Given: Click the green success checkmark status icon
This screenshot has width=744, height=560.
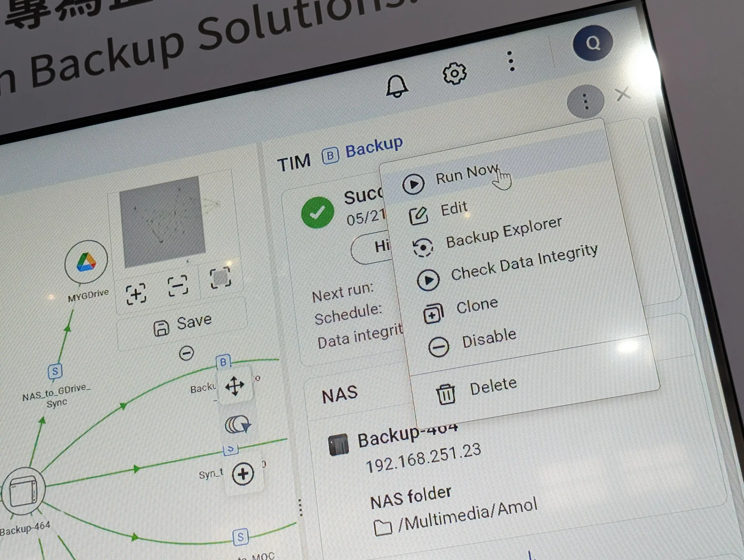Looking at the screenshot, I should [318, 213].
